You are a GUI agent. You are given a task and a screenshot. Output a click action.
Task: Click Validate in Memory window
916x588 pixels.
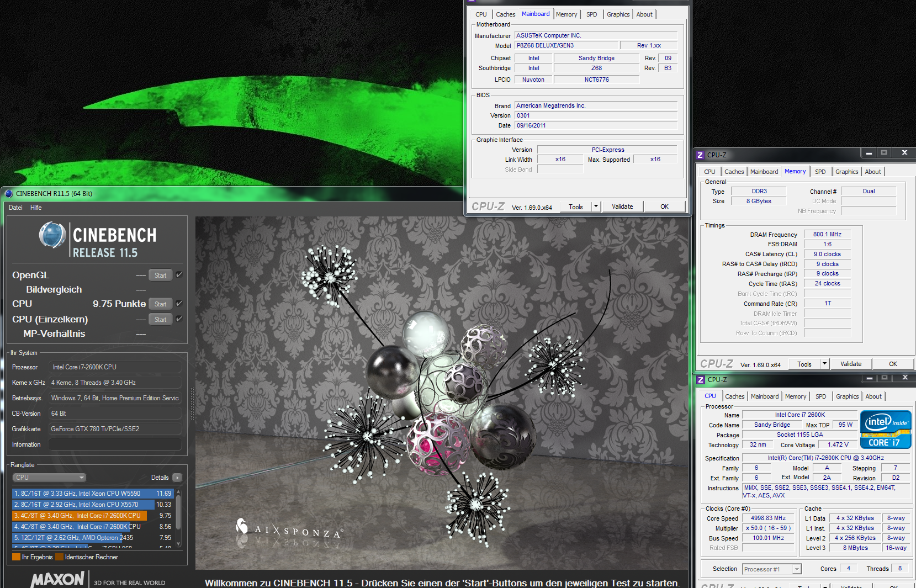tap(851, 364)
